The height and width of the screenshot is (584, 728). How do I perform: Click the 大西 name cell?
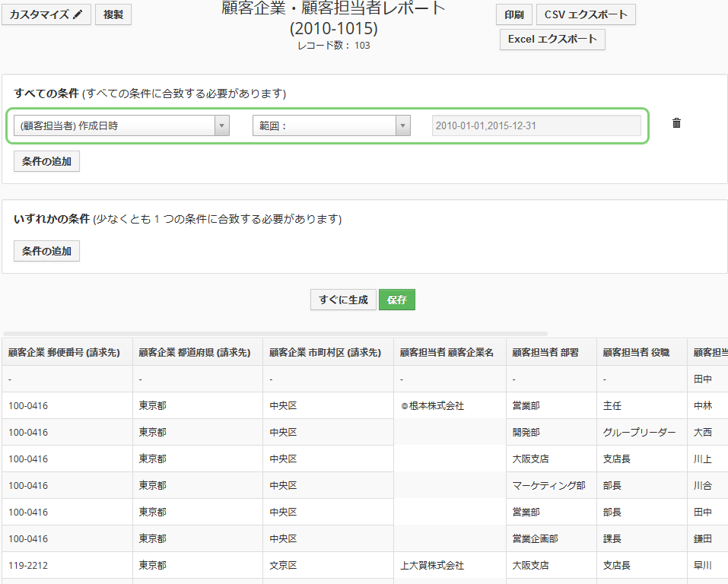coord(707,432)
